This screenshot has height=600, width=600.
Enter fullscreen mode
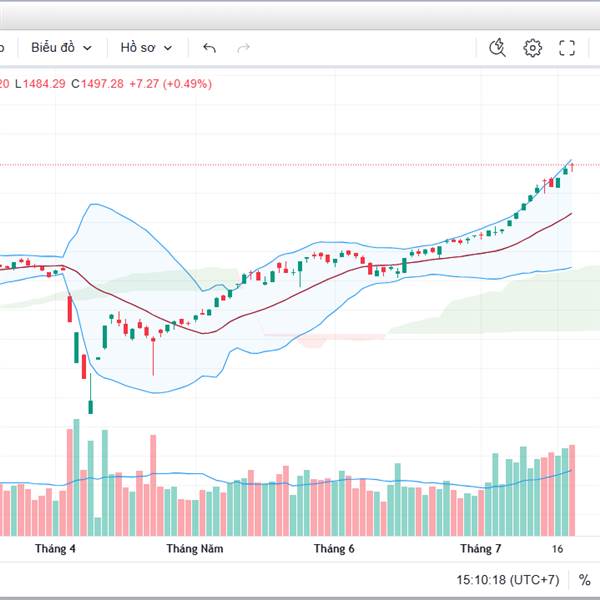pyautogui.click(x=567, y=48)
